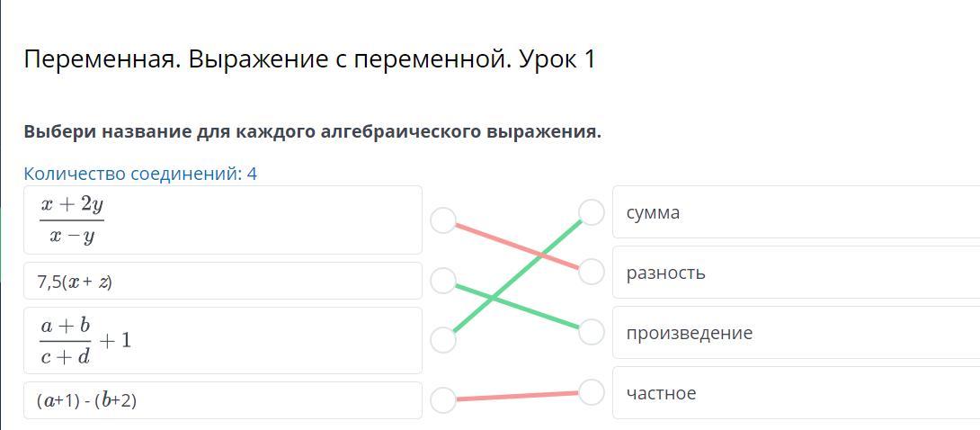Click the connector circle beside the x+2y fraction
The image size is (980, 430).
click(x=443, y=220)
